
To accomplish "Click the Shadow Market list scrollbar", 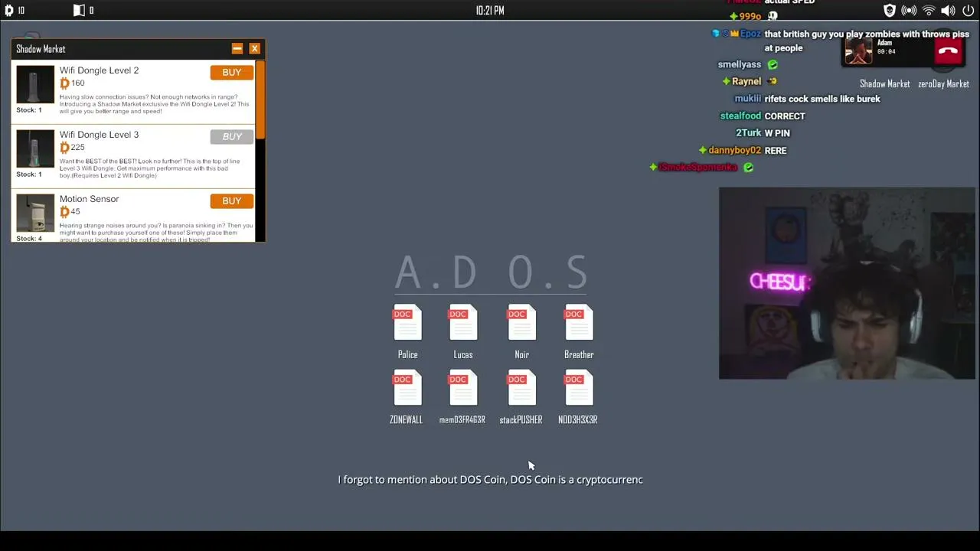I will point(260,99).
